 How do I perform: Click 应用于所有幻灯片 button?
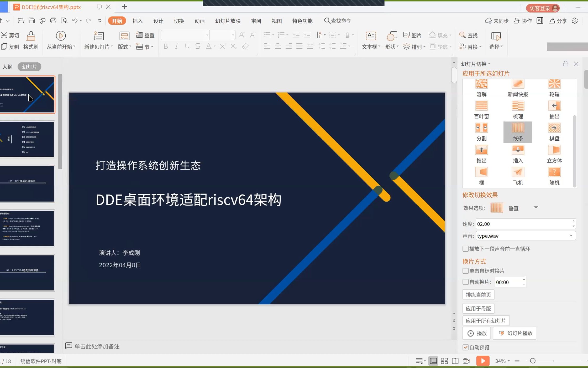[x=486, y=321]
